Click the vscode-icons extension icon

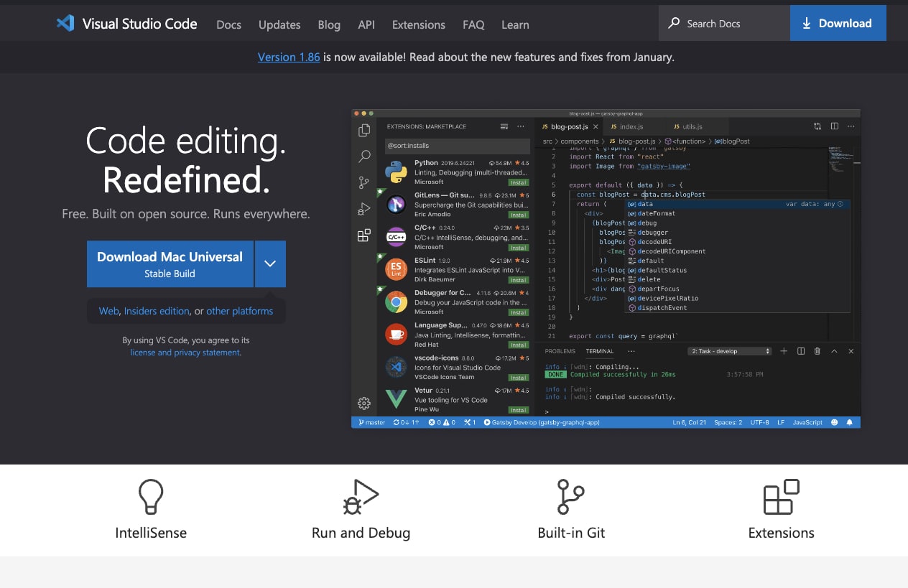(x=396, y=367)
